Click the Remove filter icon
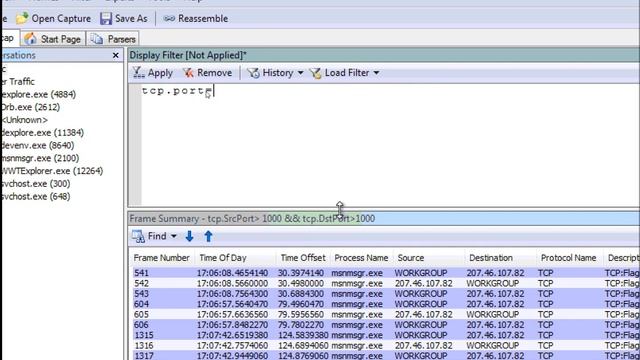Viewport: 640px width, 360px height. click(188, 73)
